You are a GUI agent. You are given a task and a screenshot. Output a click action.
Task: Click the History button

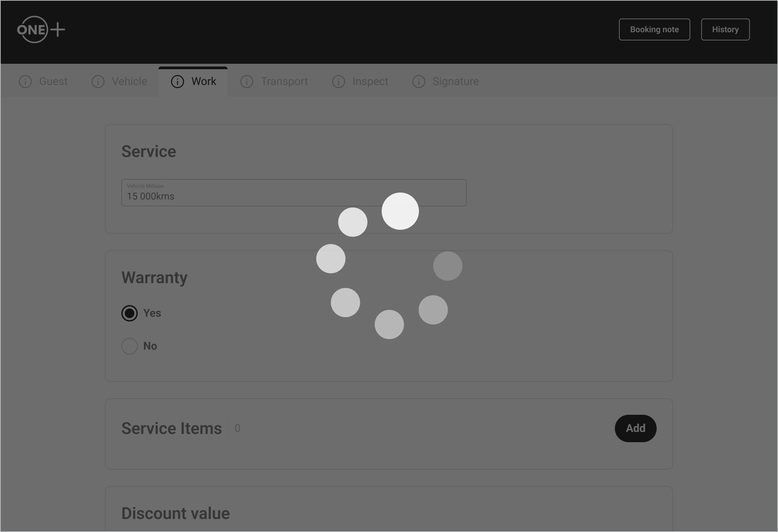pyautogui.click(x=725, y=29)
